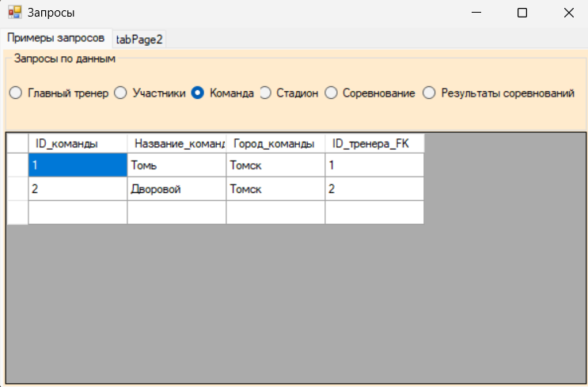The height and width of the screenshot is (387, 588).
Task: Click the Запросы window app icon
Action: (15, 13)
